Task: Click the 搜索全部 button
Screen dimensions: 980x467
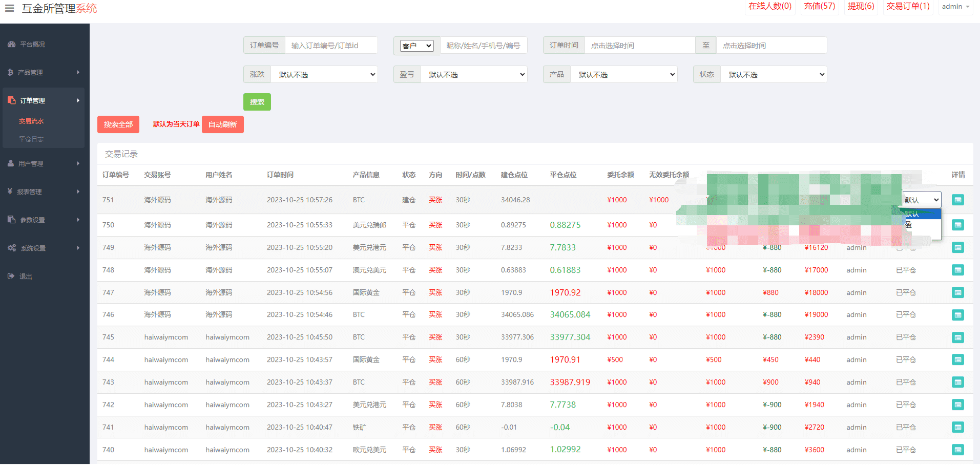Action: pos(118,124)
